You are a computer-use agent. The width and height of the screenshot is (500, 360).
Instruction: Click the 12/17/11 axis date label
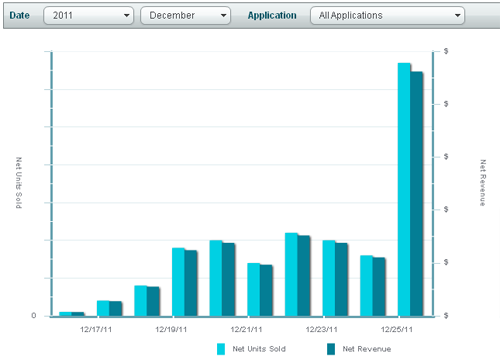pyautogui.click(x=96, y=329)
